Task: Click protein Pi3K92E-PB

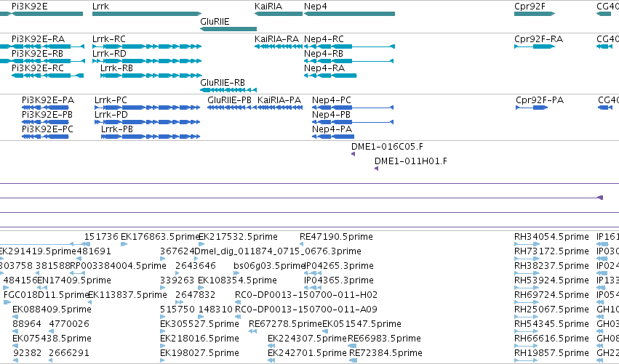Action: click(45, 122)
